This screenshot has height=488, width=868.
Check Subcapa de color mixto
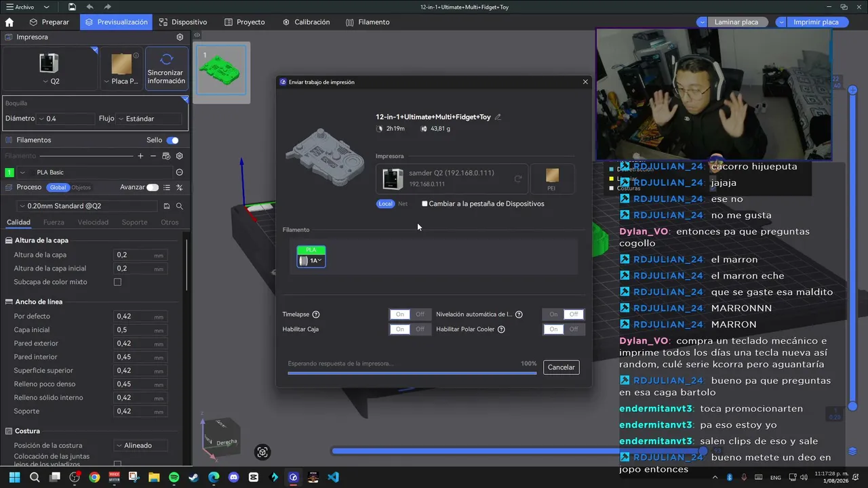click(x=117, y=282)
